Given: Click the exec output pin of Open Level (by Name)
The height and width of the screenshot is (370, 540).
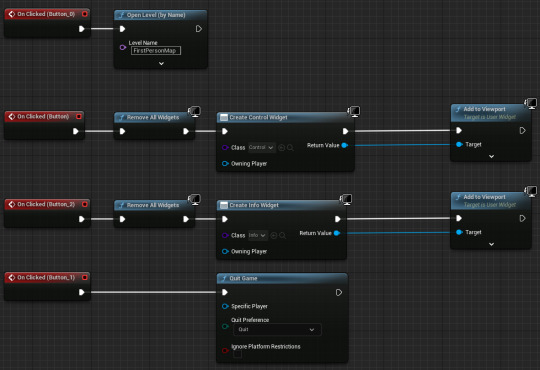Looking at the screenshot, I should pyautogui.click(x=199, y=29).
